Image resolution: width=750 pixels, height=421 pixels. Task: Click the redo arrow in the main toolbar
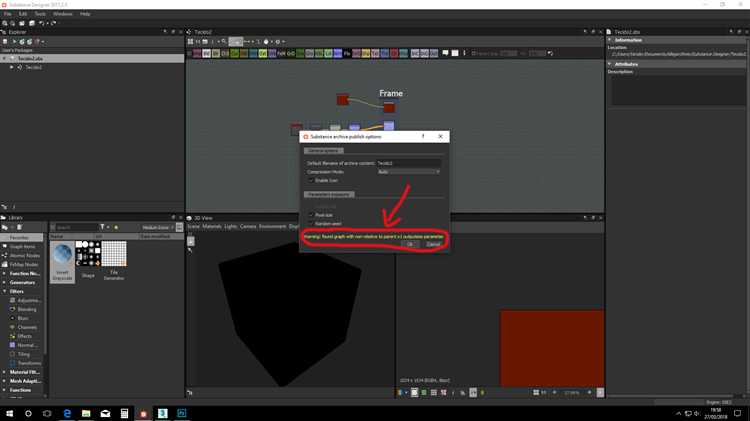pyautogui.click(x=53, y=23)
